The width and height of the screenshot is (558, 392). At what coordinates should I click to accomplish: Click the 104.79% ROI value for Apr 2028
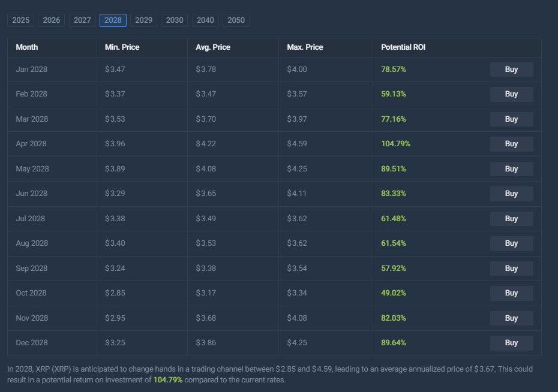pos(395,144)
